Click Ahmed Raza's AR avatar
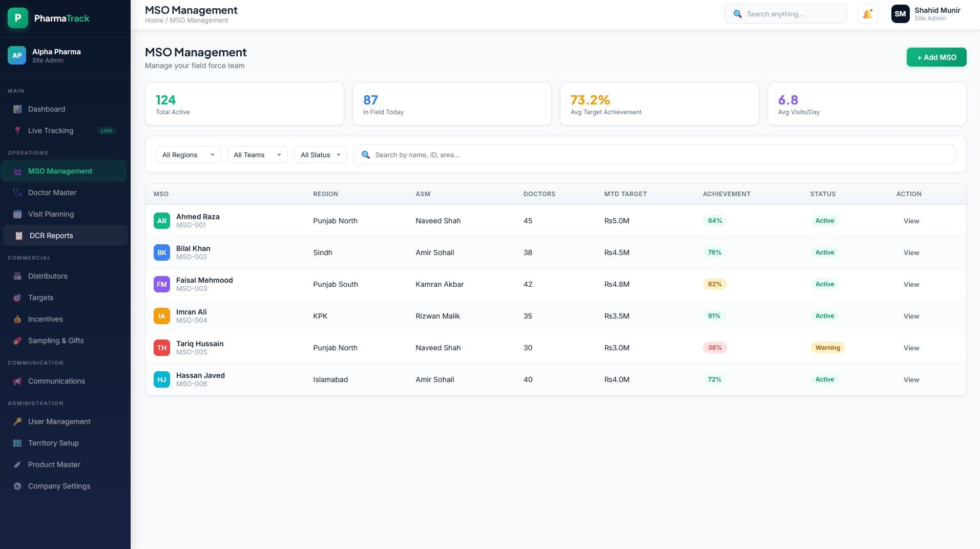Screen dimensions: 980x549 click(x=162, y=221)
